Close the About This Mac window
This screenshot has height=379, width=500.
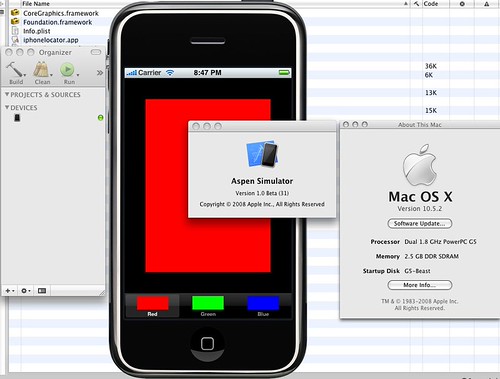point(346,124)
